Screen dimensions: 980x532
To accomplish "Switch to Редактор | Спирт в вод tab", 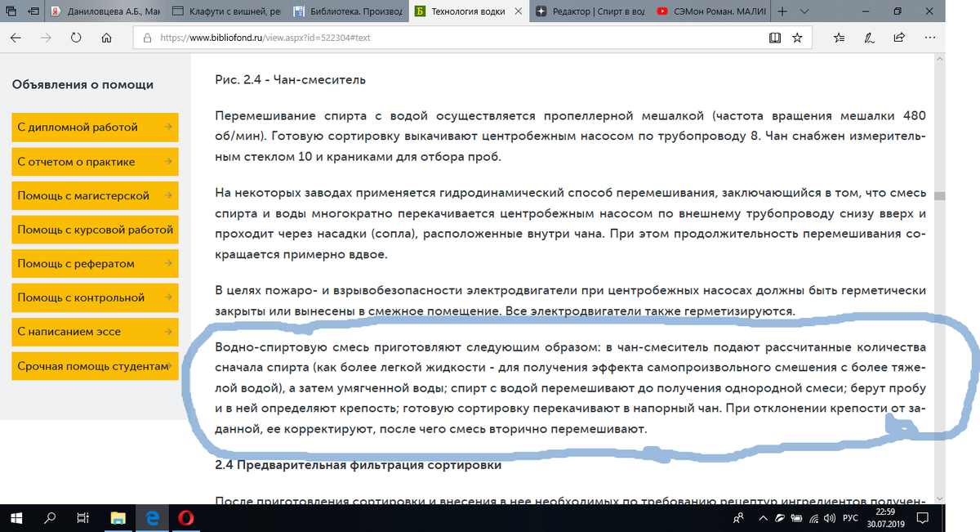I will [x=588, y=11].
